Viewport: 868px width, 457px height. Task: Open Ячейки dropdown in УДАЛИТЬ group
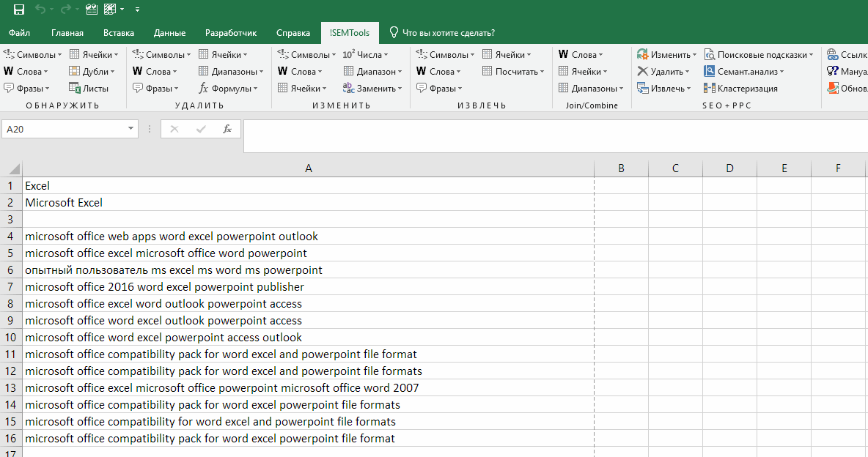pyautogui.click(x=223, y=54)
